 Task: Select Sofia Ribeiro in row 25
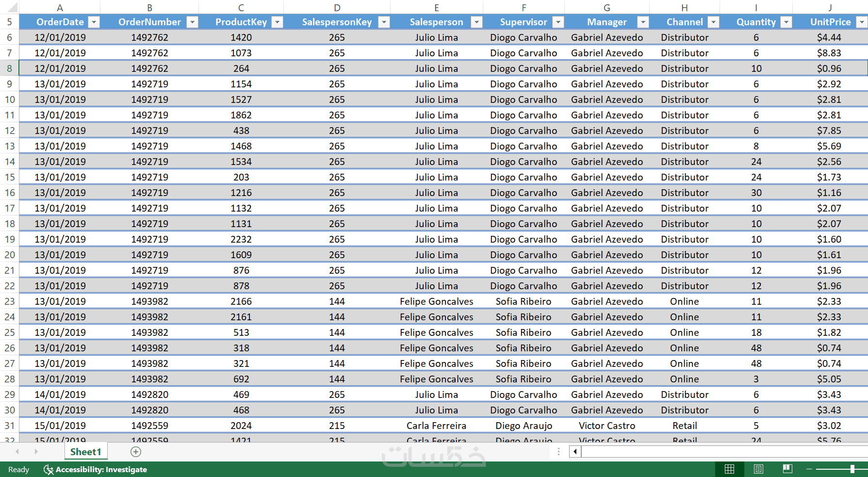[x=524, y=332]
